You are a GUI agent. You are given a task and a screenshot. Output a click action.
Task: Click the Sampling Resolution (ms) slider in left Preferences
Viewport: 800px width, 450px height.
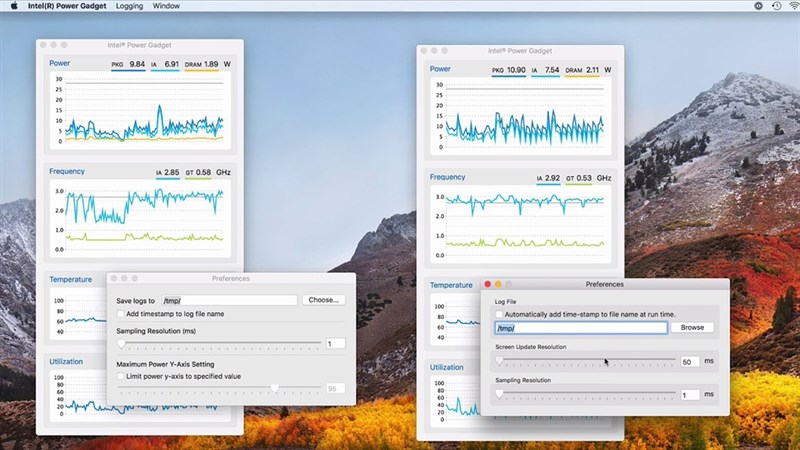click(x=219, y=344)
